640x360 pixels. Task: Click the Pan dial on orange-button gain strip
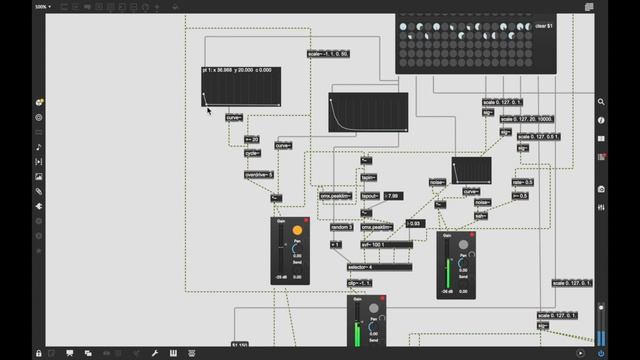(297, 249)
